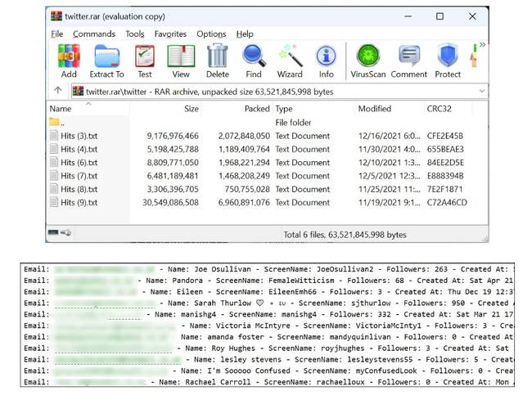This screenshot has width=532, height=409.
Task: Select the Hits (7).txt file icon
Action: tap(54, 175)
